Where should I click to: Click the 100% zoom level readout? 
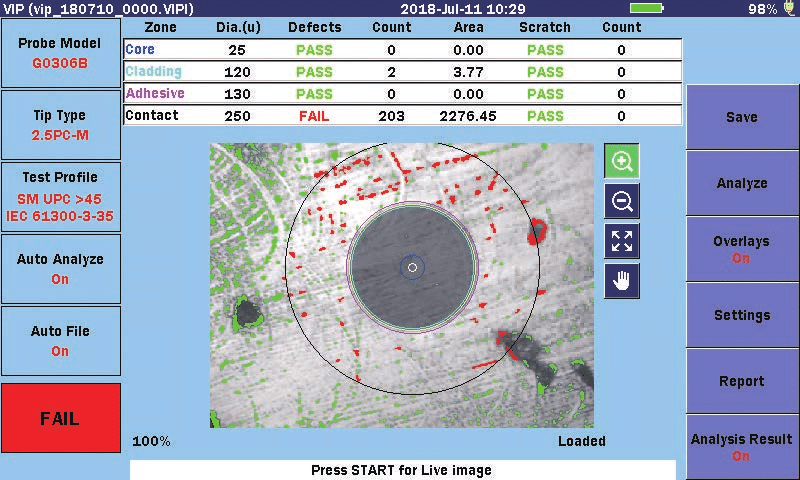(x=151, y=441)
